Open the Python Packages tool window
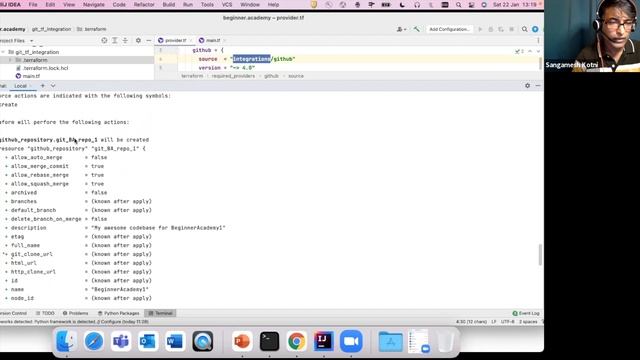The image size is (640, 360). (x=118, y=313)
